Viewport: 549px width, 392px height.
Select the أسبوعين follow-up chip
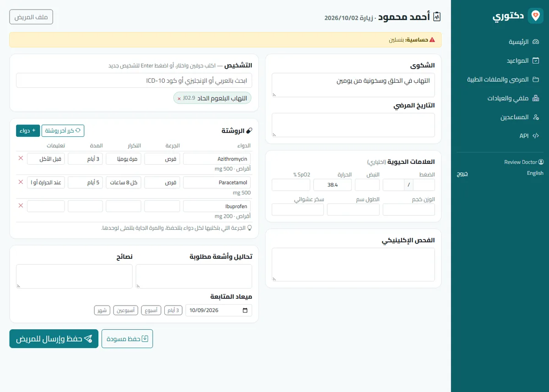click(125, 310)
